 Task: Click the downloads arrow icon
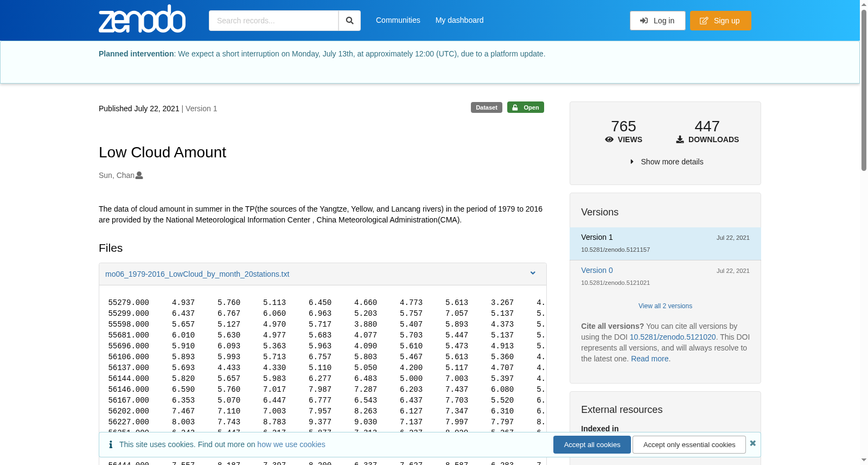[x=680, y=139]
